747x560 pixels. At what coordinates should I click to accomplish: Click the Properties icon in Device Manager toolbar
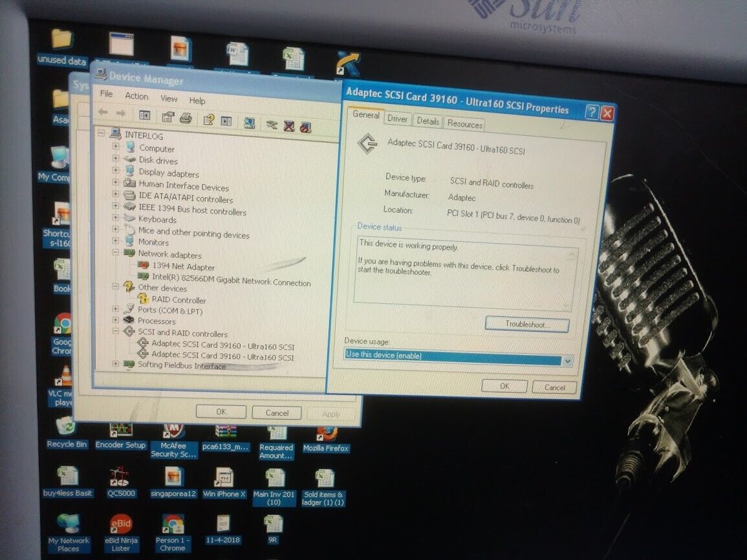[x=168, y=116]
